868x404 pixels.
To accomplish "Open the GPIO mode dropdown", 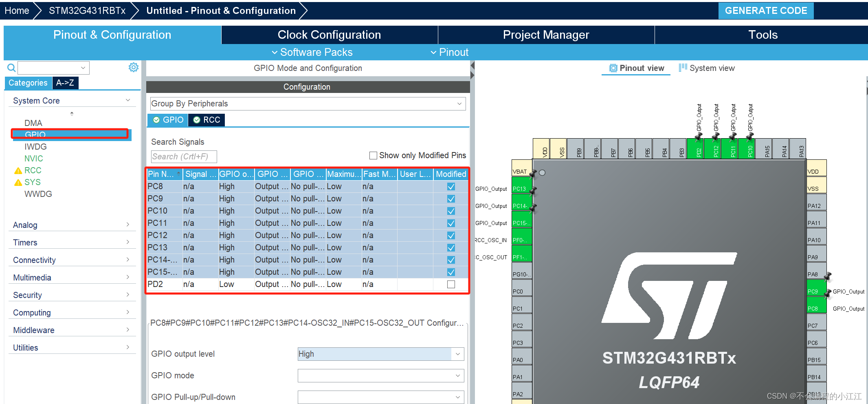I will (381, 375).
